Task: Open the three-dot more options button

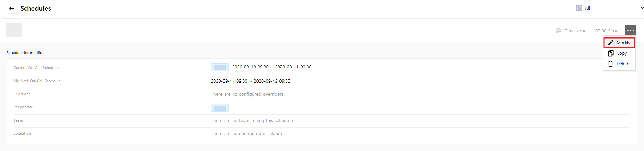Action: pos(630,30)
